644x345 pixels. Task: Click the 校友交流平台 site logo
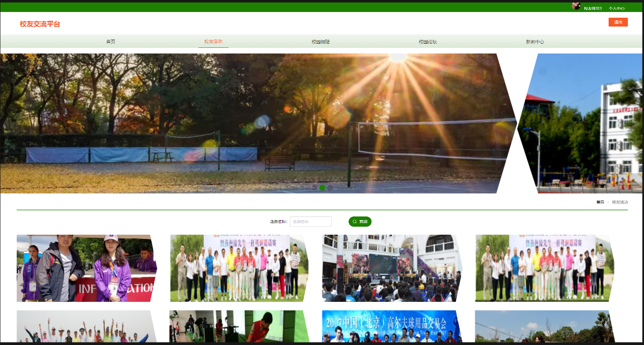(40, 24)
